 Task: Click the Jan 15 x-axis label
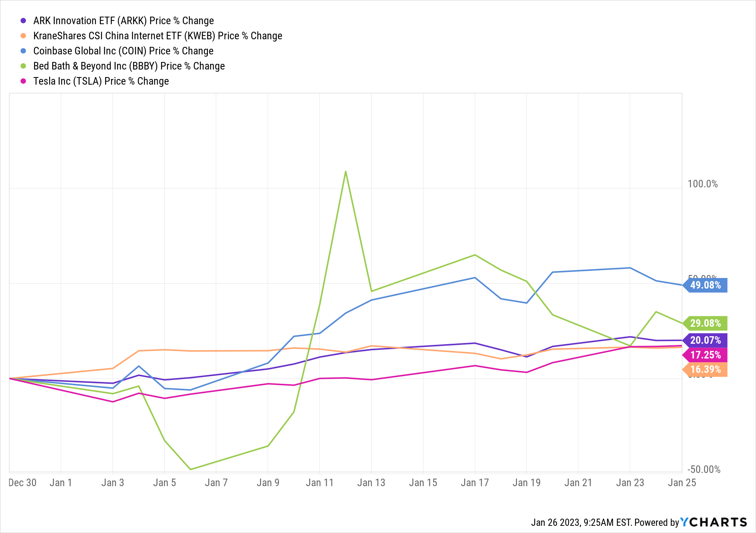click(423, 483)
